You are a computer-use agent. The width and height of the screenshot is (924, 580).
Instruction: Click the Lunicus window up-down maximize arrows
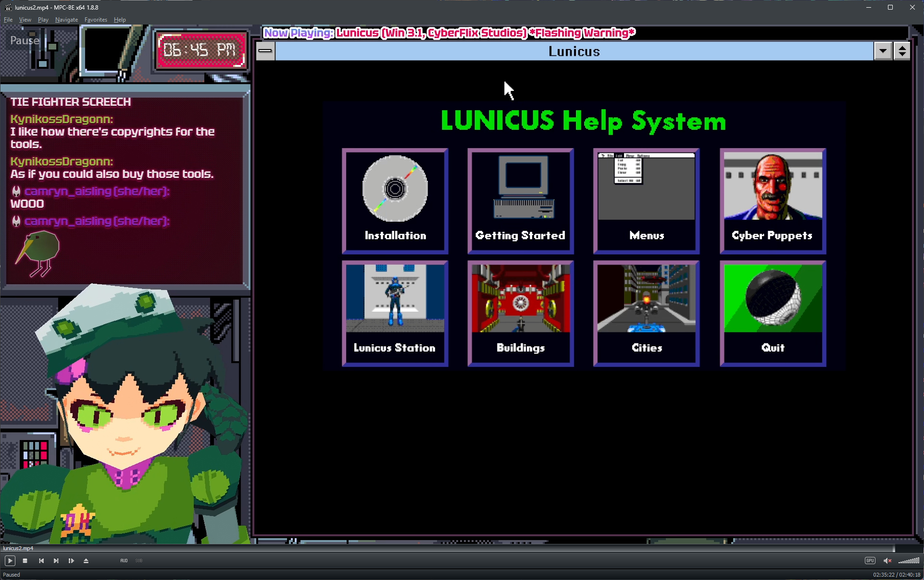tap(902, 51)
